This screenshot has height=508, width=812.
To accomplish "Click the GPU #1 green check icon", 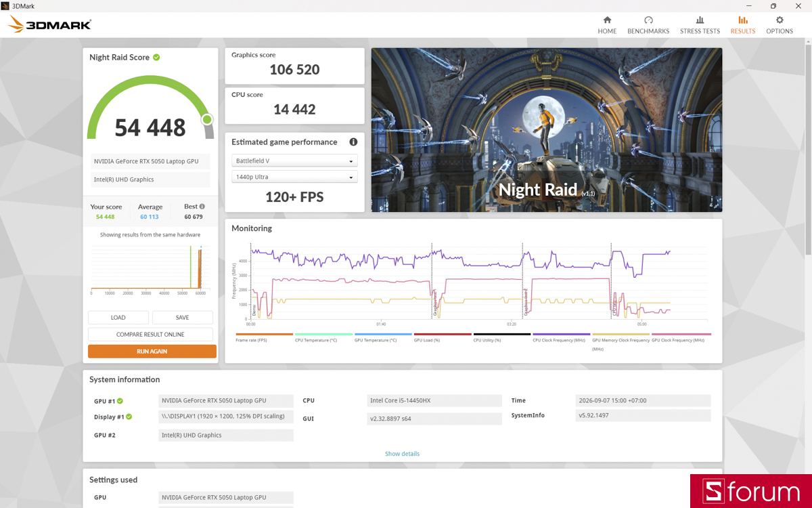I will (120, 401).
